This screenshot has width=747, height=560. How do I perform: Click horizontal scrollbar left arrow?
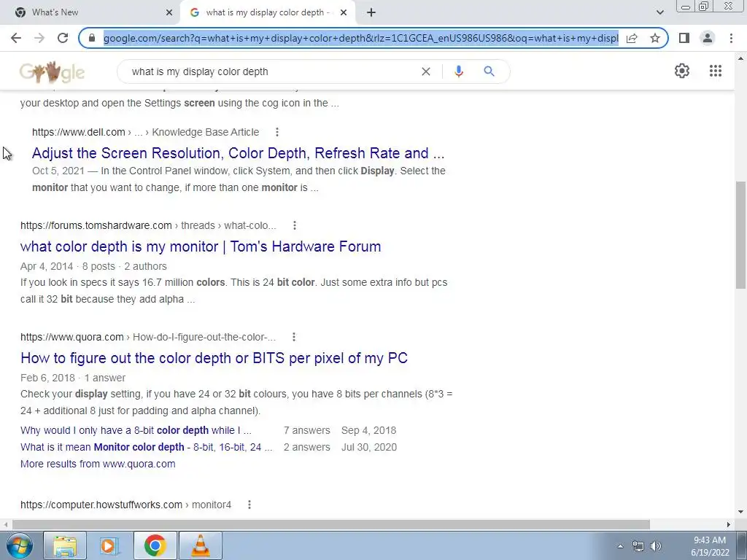(x=5, y=524)
